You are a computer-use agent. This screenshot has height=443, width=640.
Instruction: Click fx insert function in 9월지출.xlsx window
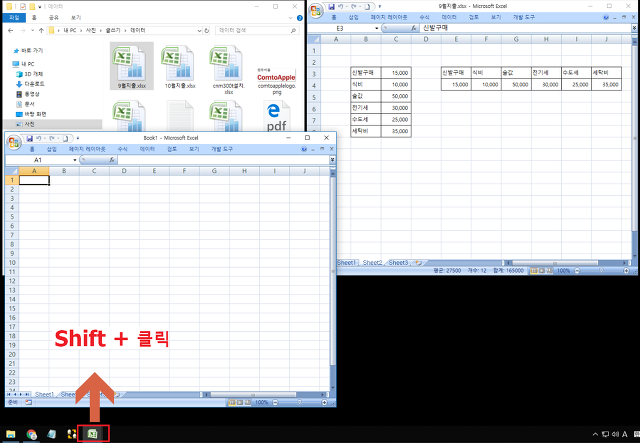(413, 28)
